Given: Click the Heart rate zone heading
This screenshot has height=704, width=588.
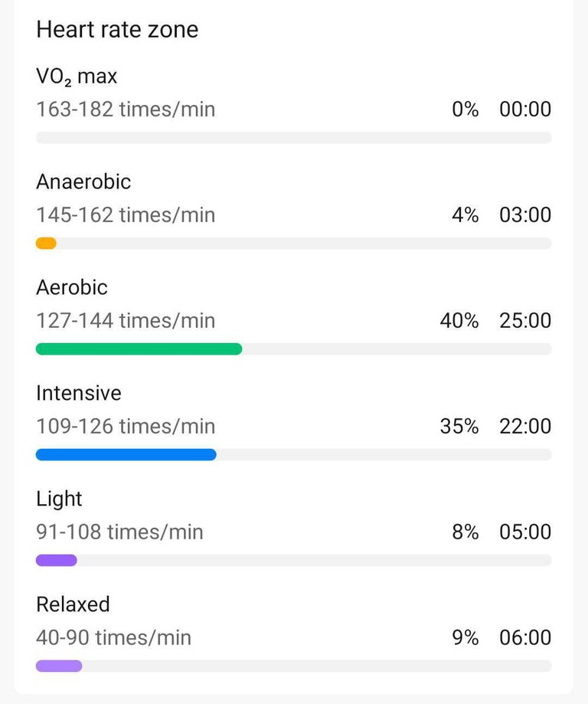Looking at the screenshot, I should click(x=117, y=30).
